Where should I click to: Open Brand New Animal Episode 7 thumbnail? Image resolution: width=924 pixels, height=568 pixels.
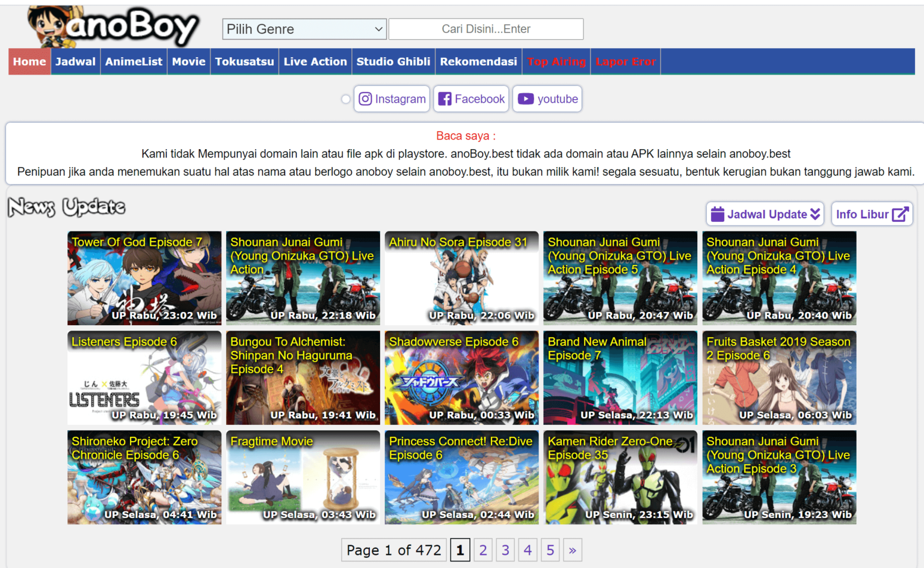point(620,378)
